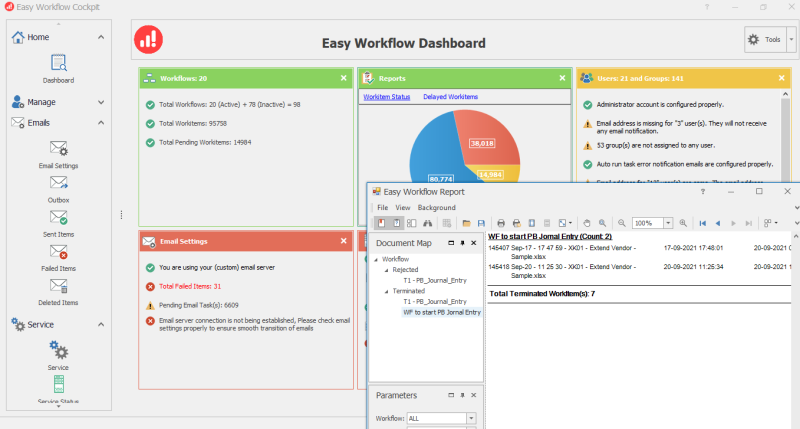The image size is (800, 429).
Task: Click the Service gear icon
Action: point(58,353)
